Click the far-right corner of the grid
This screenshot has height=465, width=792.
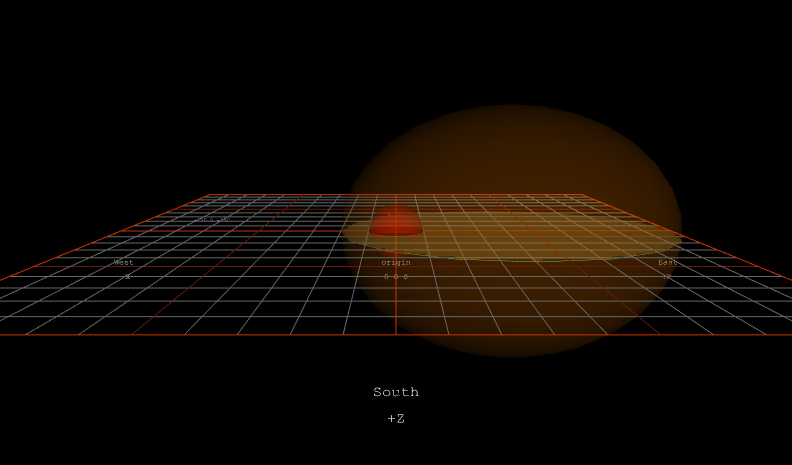point(583,195)
